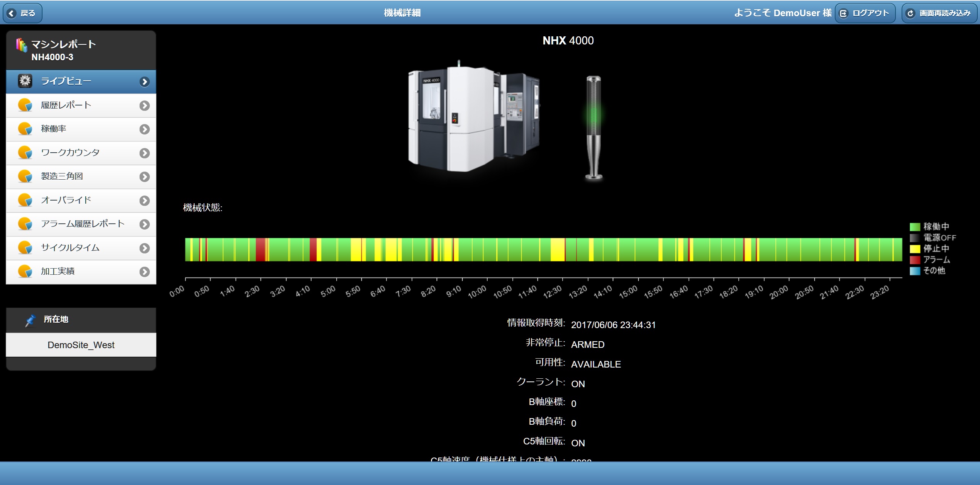Click the ARMED emergency stop value
980x485 pixels.
(588, 345)
